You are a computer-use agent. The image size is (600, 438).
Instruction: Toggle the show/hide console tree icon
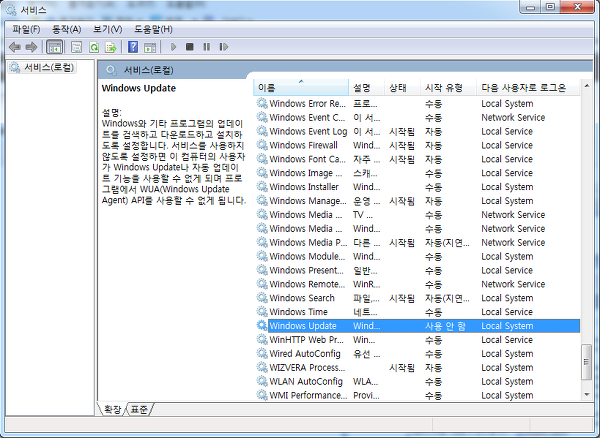click(x=54, y=47)
